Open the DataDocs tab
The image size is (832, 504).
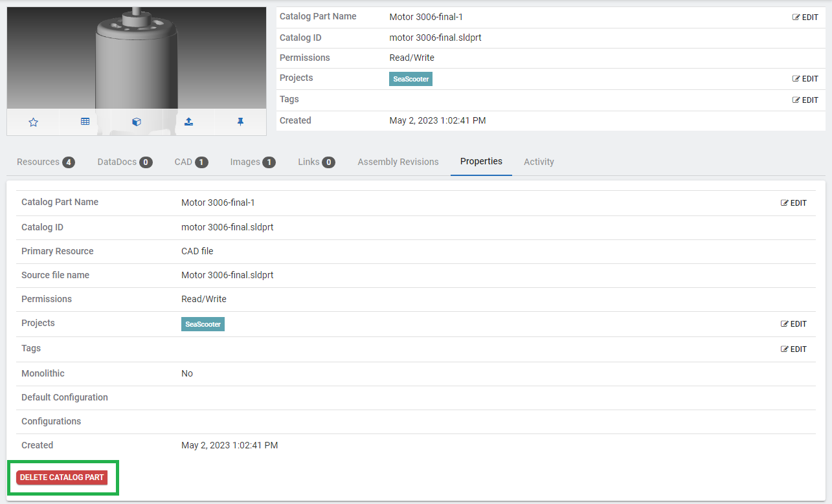124,162
